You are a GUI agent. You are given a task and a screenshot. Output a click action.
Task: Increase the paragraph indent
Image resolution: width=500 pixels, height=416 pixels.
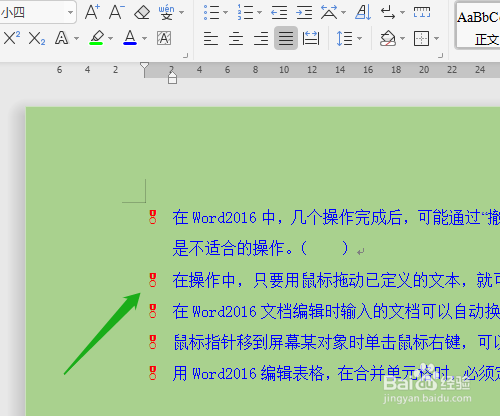coord(304,13)
